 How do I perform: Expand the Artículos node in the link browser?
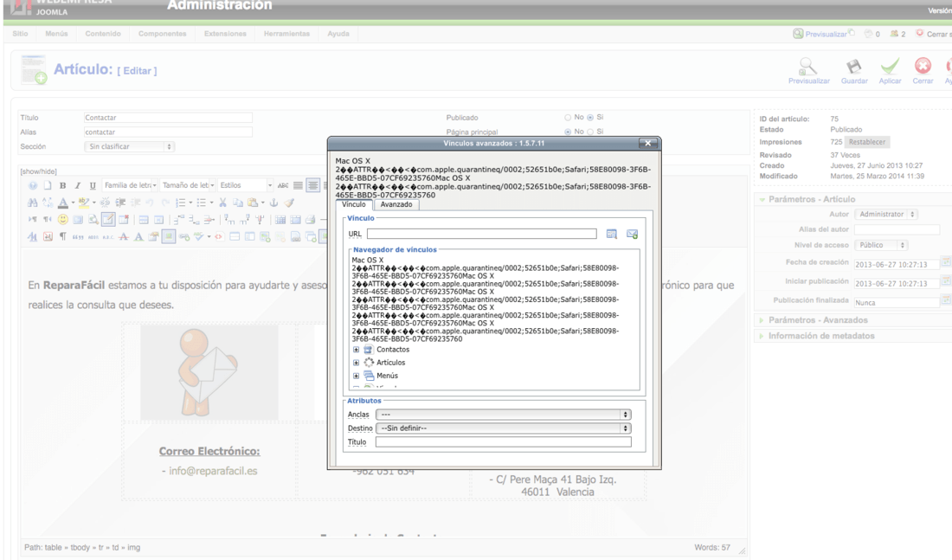pyautogui.click(x=357, y=363)
